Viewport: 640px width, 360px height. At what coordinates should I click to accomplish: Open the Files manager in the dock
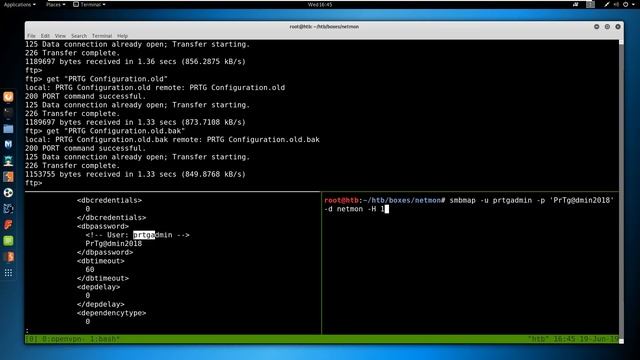[8, 129]
